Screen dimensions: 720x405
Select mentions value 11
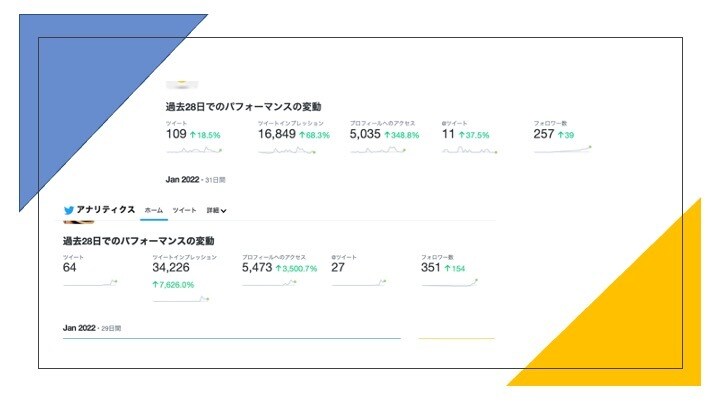pos(448,134)
